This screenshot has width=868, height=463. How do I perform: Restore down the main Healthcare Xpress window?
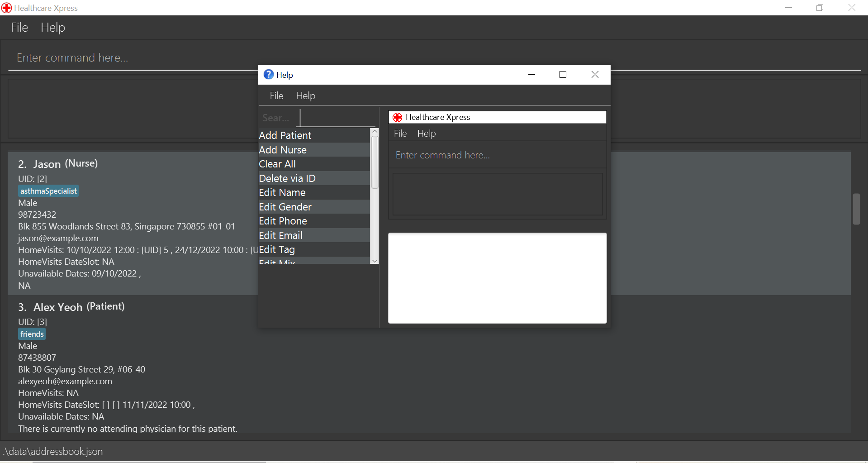[x=820, y=8]
